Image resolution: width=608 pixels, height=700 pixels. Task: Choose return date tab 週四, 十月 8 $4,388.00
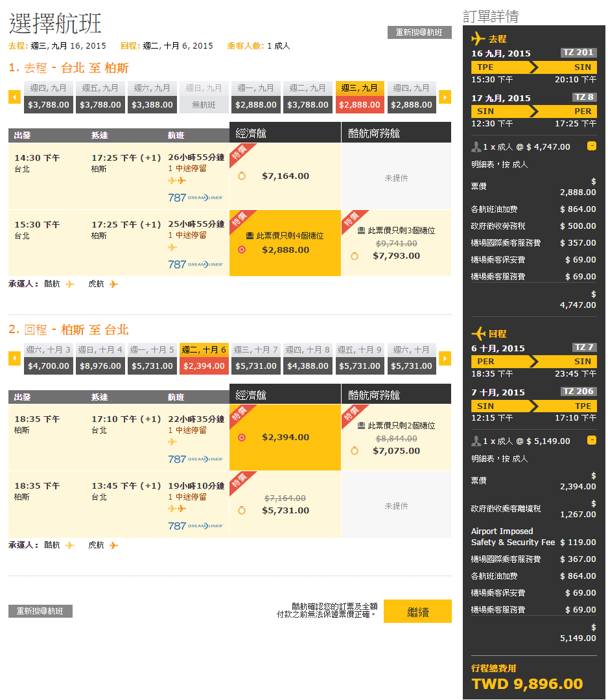[x=308, y=358]
